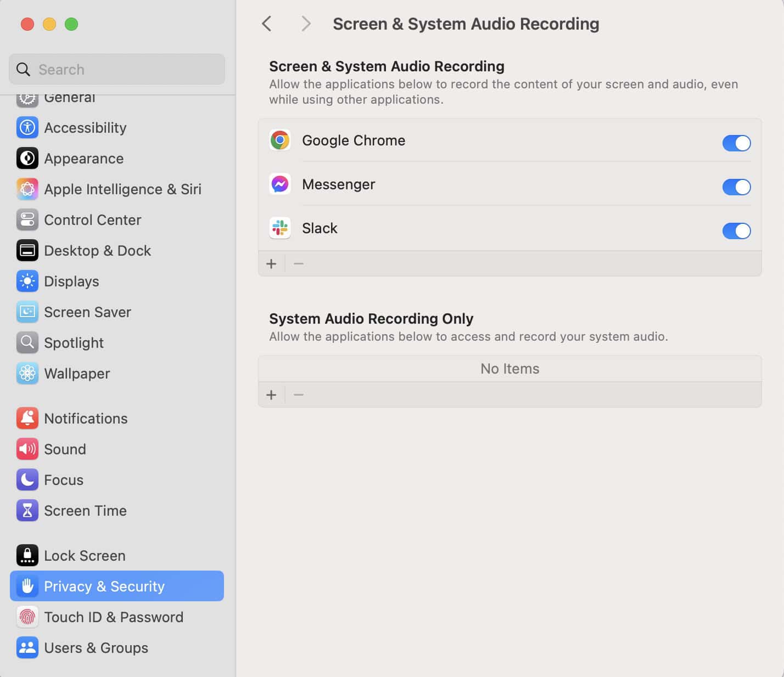784x677 pixels.
Task: Click the forward chevron in header
Action: [x=306, y=24]
